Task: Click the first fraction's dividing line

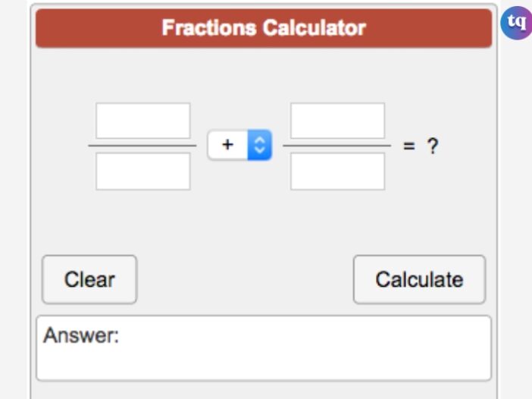Action: click(x=142, y=146)
